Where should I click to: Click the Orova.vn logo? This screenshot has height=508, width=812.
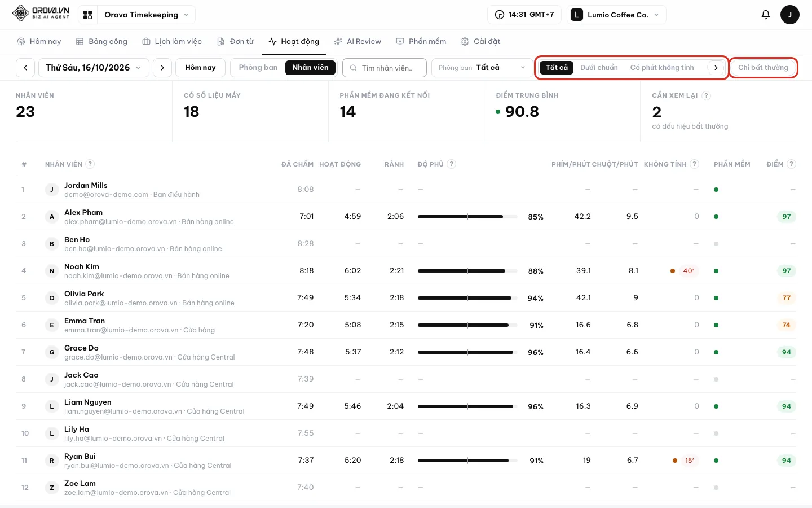[x=41, y=14]
